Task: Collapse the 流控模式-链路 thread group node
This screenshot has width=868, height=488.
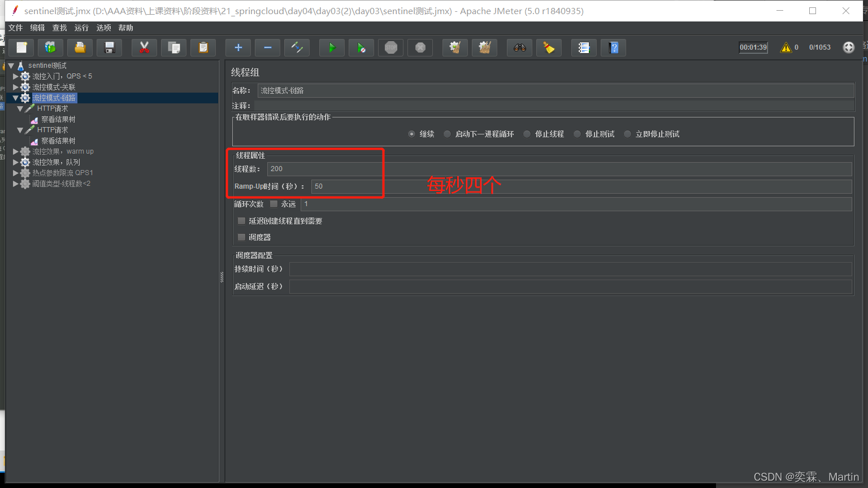Action: (16, 98)
